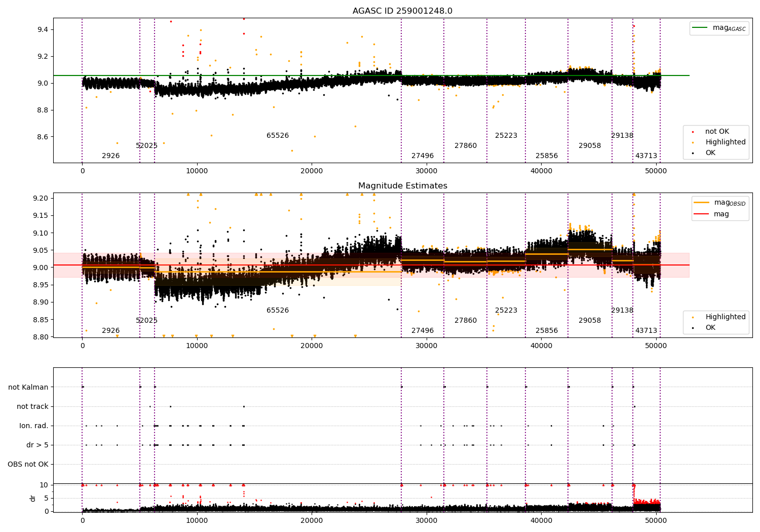760x532 pixels.
Task: Click the red line sample for mag legend
Action: pyautogui.click(x=702, y=214)
